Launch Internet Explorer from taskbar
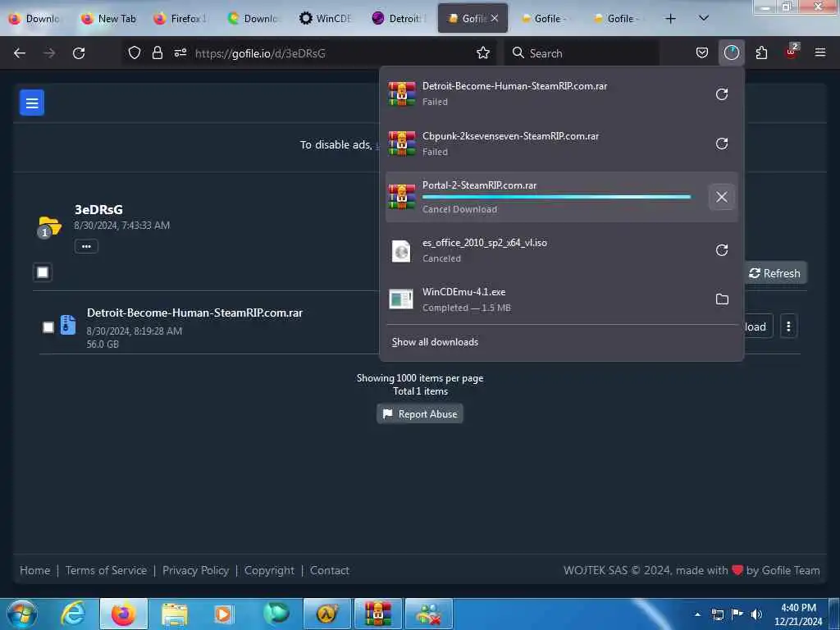The width and height of the screenshot is (840, 630). 72,614
